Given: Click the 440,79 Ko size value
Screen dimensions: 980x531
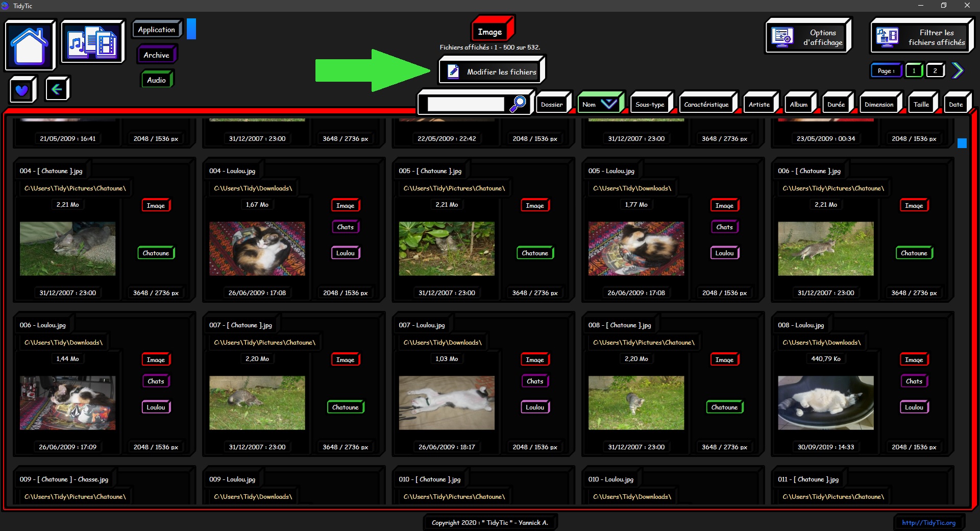Looking at the screenshot, I should click(826, 358).
